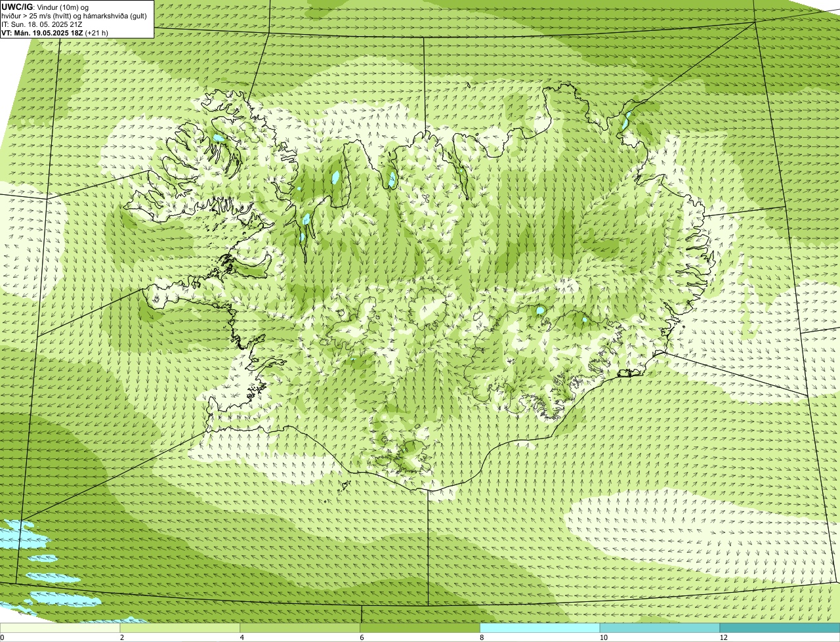The height and width of the screenshot is (642, 840).
Task: Select the 8–10 m/s light cyan colorbar segment
Action: (540, 628)
